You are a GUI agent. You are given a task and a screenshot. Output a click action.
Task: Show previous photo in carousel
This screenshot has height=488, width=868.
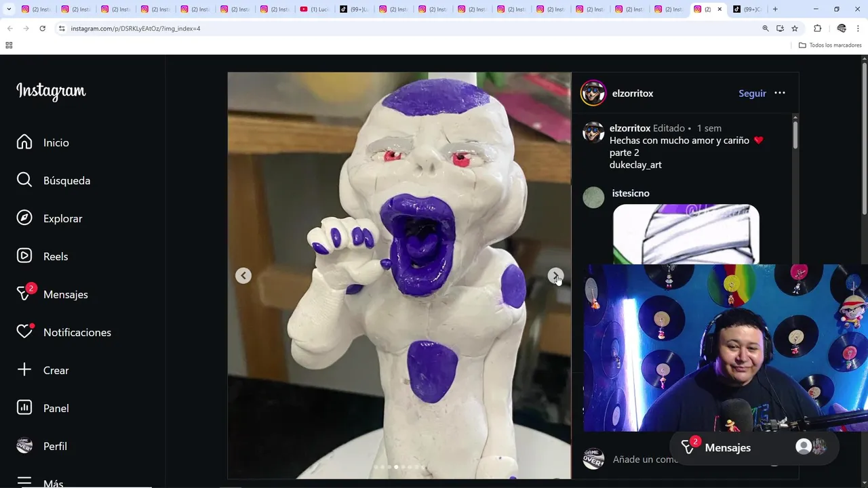click(x=243, y=275)
